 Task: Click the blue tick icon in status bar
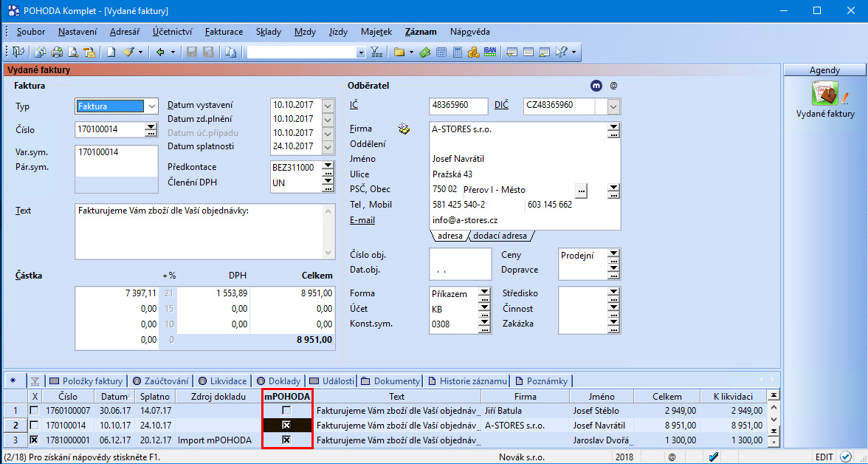tap(714, 457)
